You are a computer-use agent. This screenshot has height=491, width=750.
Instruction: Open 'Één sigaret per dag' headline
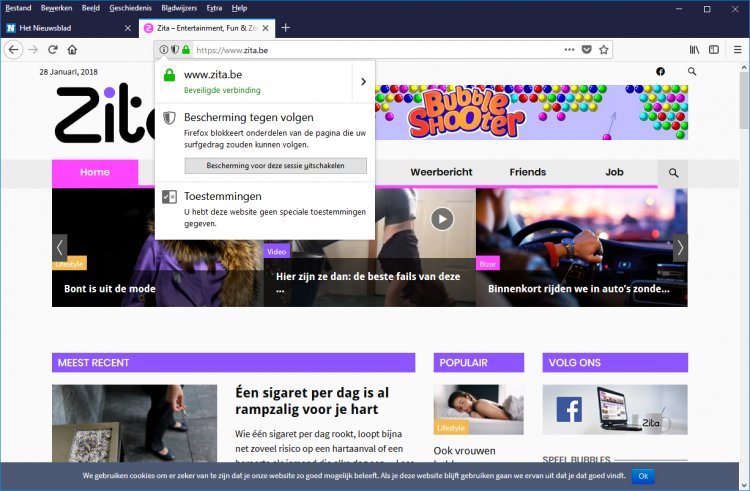coord(312,401)
